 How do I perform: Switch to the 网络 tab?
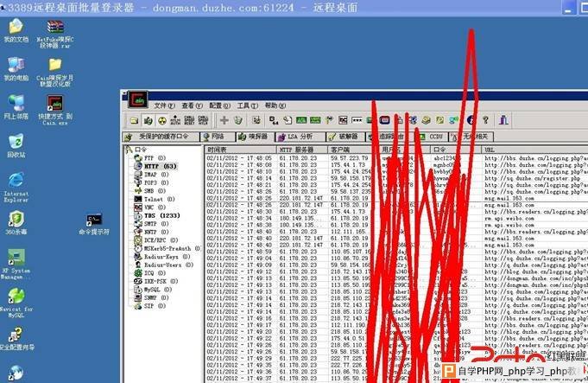[x=218, y=137]
